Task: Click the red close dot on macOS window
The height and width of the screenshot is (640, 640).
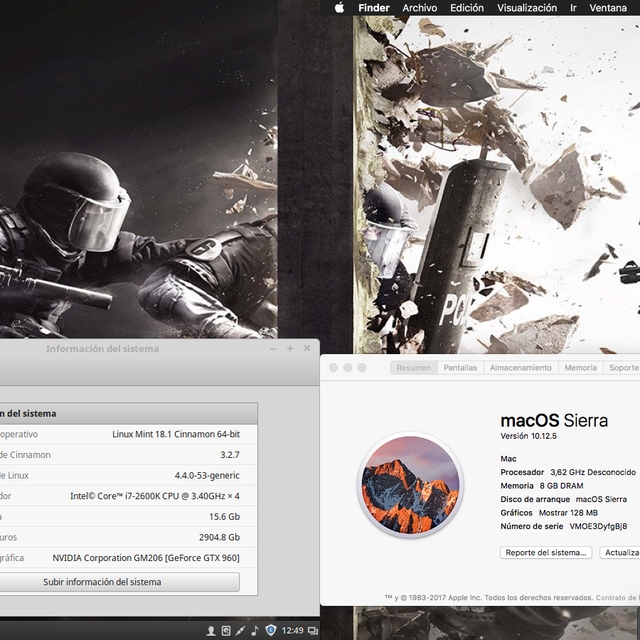Action: coord(333,368)
